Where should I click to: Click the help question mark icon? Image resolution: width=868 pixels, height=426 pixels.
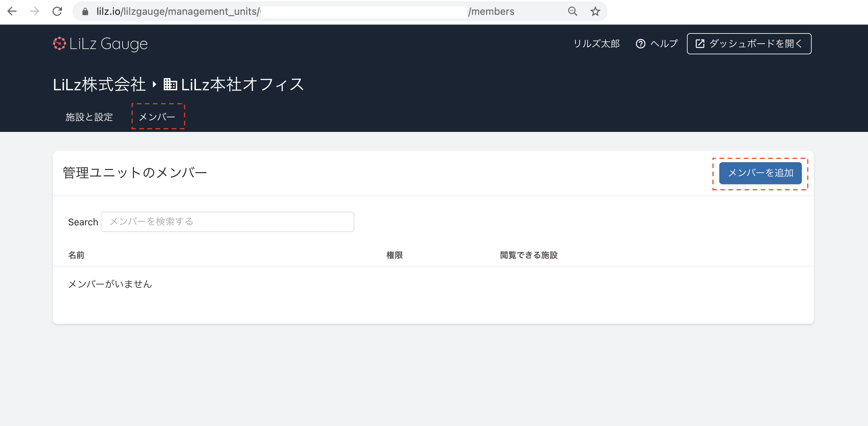640,44
